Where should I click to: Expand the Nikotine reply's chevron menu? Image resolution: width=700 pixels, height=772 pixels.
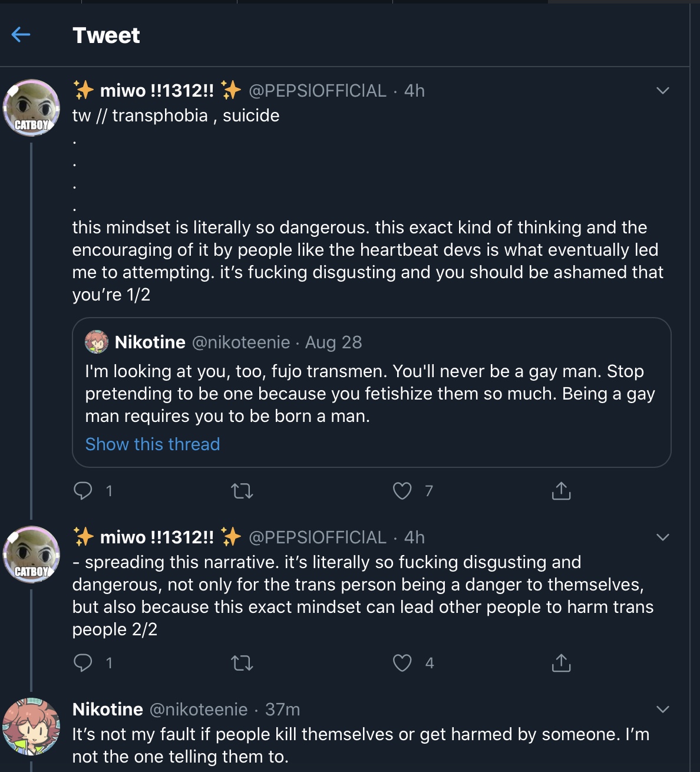663,710
